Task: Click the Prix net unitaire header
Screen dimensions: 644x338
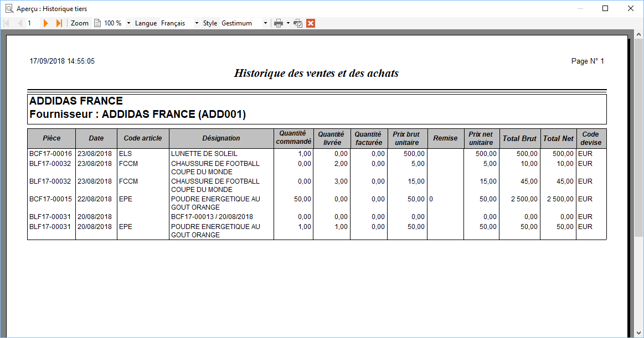Action: coord(481,138)
